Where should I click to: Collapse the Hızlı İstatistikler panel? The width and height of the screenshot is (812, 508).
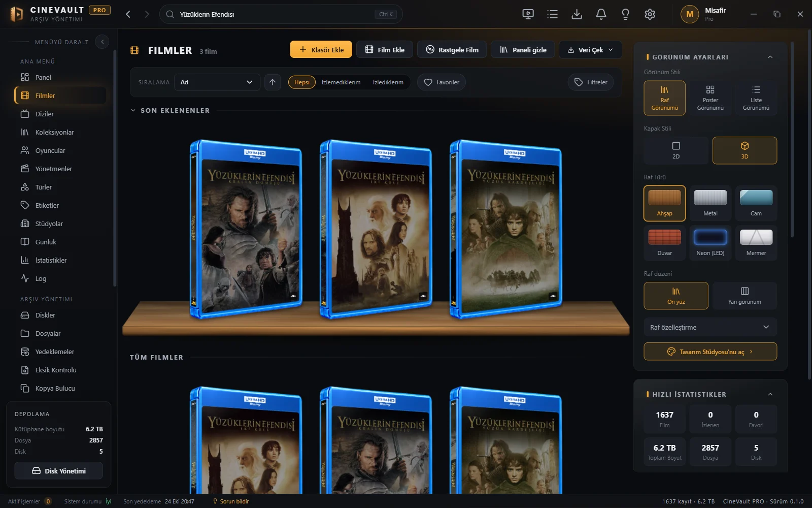[x=770, y=394]
